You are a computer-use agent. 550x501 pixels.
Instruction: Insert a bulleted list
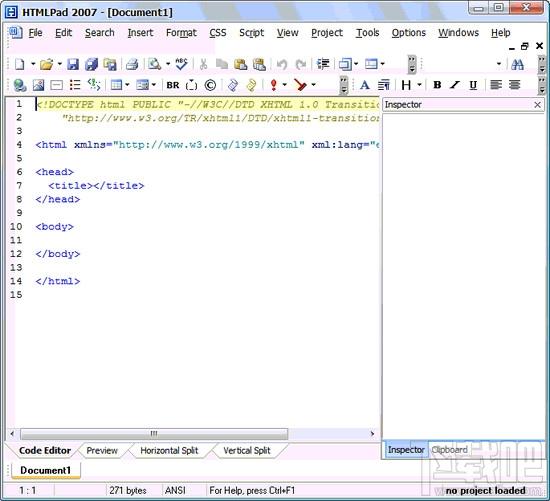click(x=75, y=85)
